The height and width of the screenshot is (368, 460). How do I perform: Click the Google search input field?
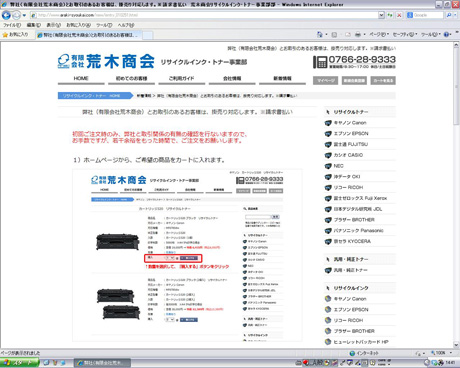click(x=428, y=15)
